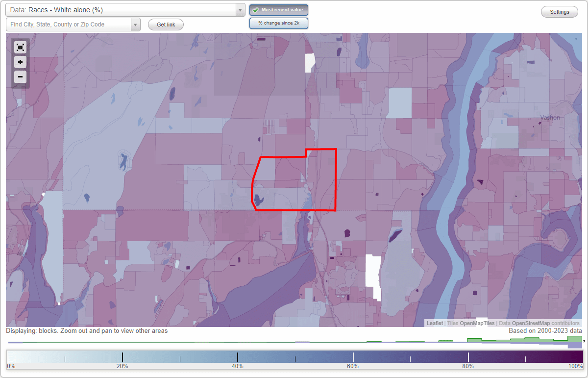
Task: Expand the Races - White alone dropdown arrow
Action: [239, 10]
